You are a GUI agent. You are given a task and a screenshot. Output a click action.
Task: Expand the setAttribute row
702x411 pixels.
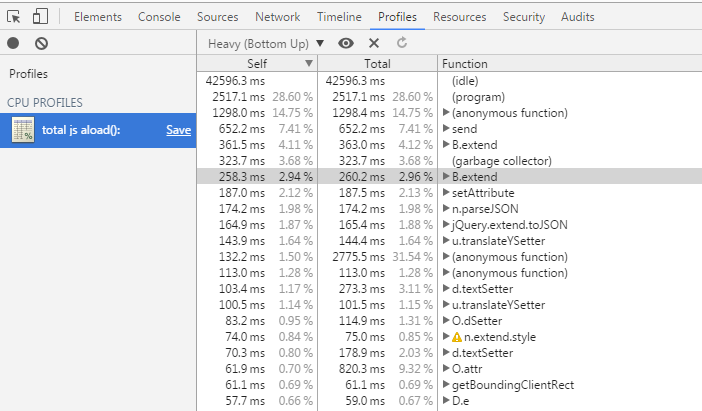pyautogui.click(x=446, y=193)
